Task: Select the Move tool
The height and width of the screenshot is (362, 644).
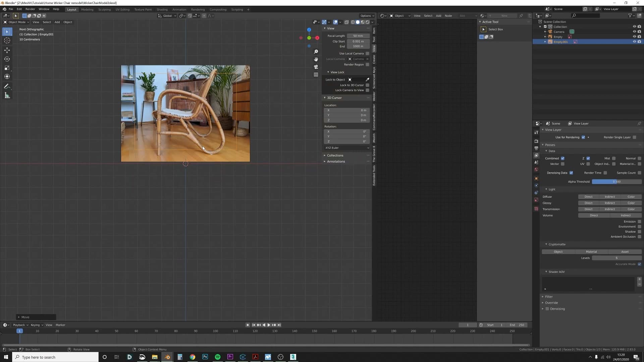Action: pyautogui.click(x=7, y=50)
